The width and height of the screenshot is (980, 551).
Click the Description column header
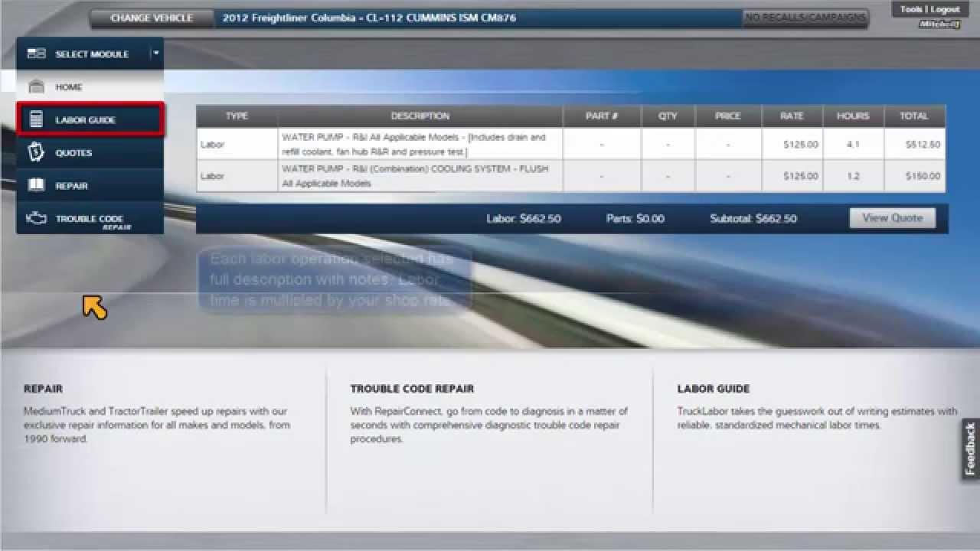[x=420, y=116]
